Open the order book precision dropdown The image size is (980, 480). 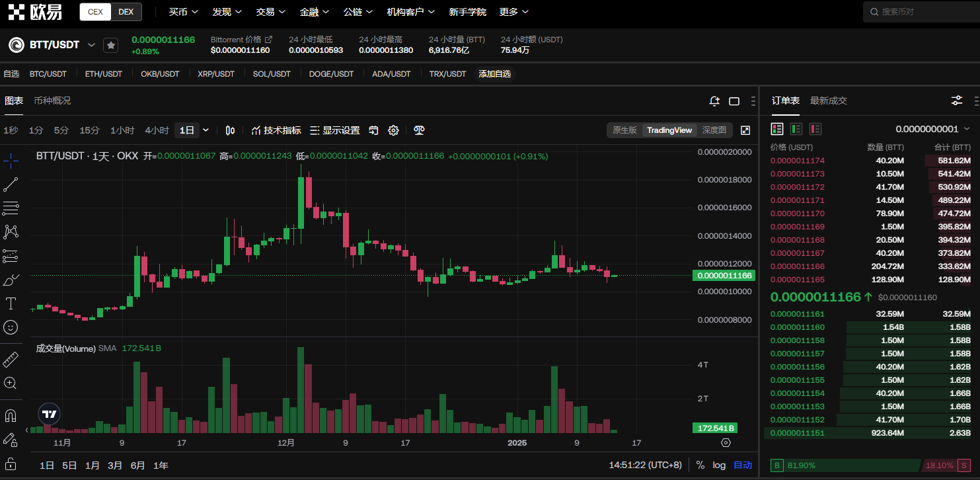pos(932,129)
